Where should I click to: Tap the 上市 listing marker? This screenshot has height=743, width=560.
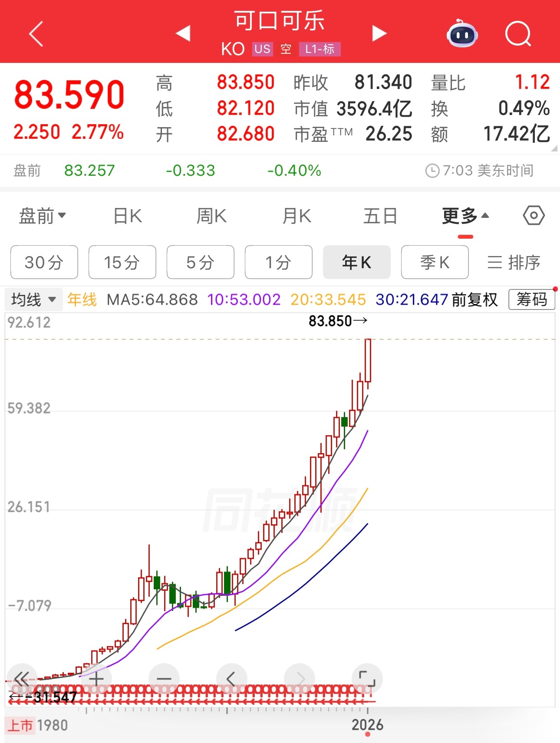20,725
